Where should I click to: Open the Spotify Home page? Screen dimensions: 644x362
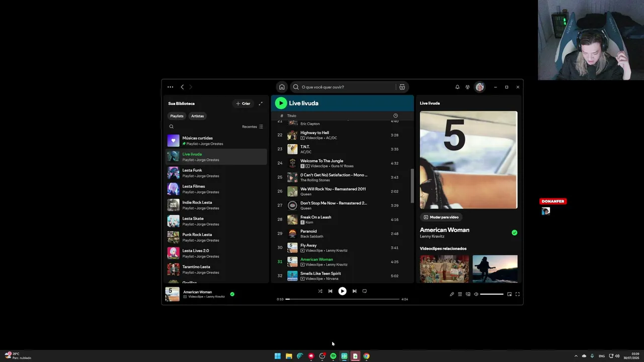coord(282,87)
